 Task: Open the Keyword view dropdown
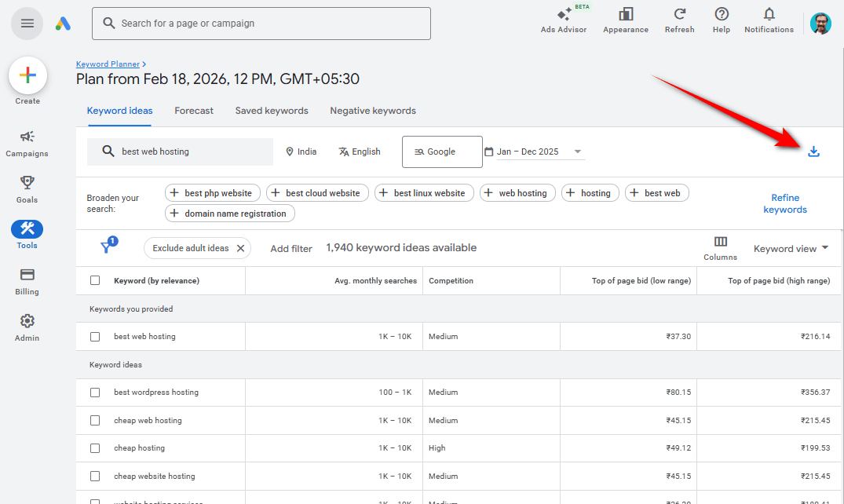tap(790, 248)
